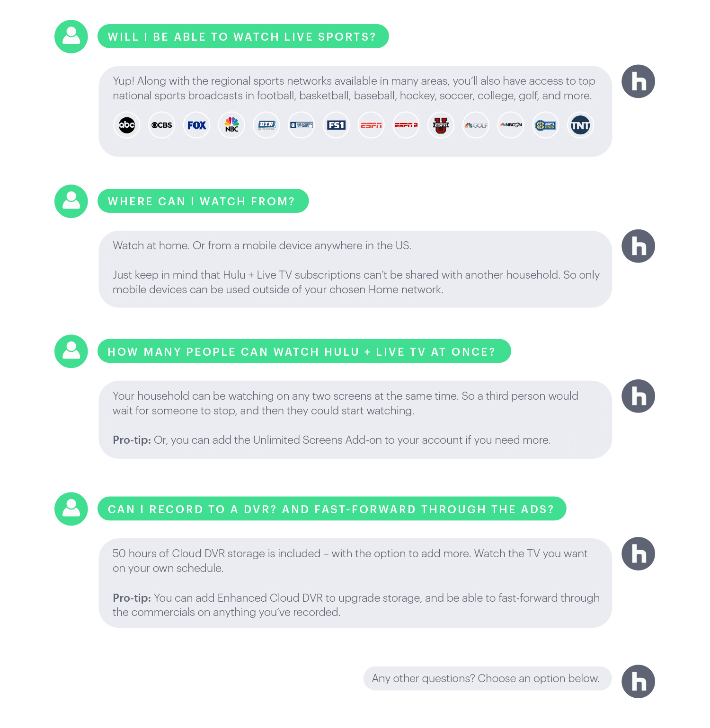Click the 'Any other questions?' message bubble
This screenshot has height=728, width=710.
pyautogui.click(x=487, y=678)
